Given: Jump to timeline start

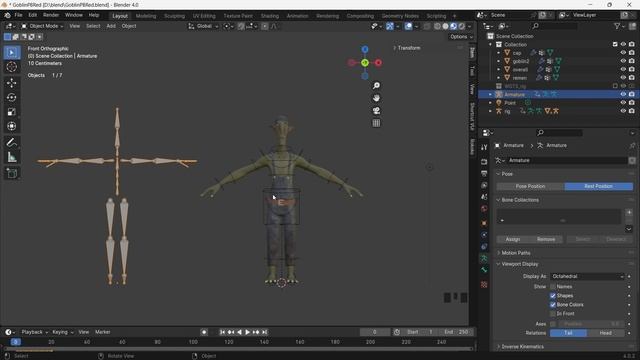Looking at the screenshot, I should (x=222, y=332).
